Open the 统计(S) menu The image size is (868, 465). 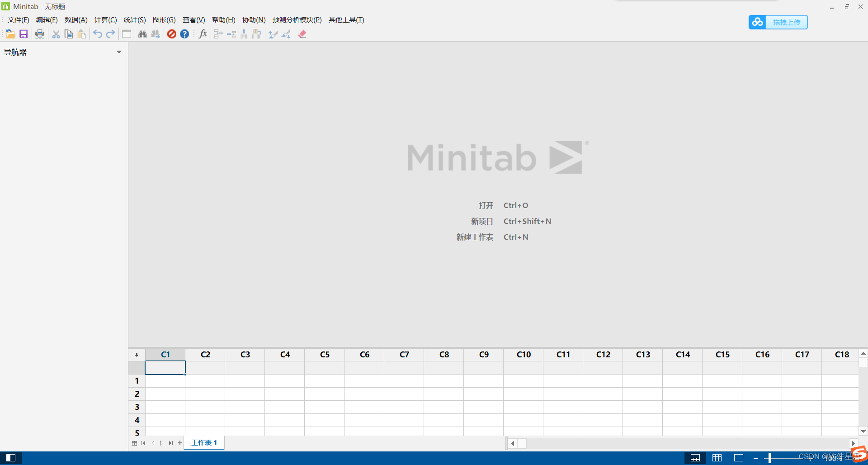pyautogui.click(x=135, y=20)
